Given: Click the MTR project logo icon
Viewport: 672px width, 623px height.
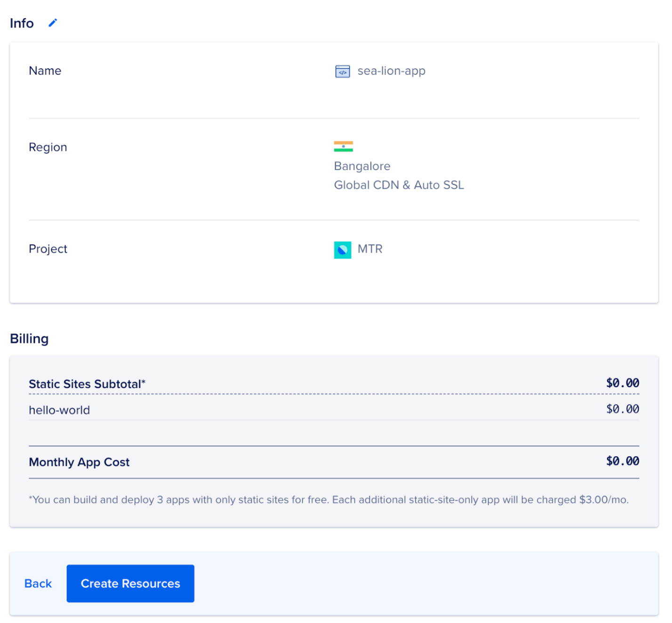Looking at the screenshot, I should [343, 250].
